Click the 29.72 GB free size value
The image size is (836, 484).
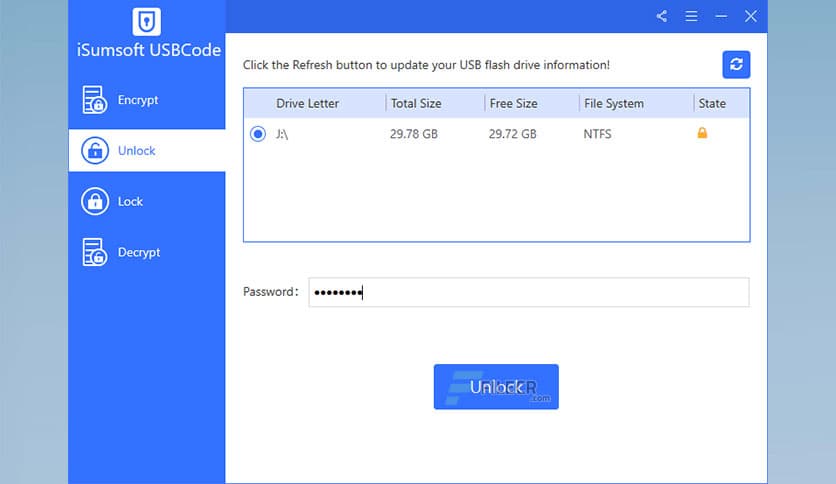pos(512,134)
